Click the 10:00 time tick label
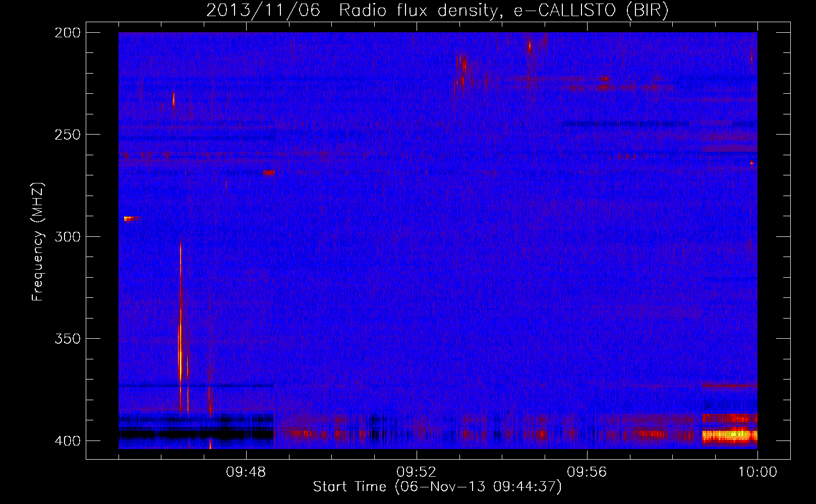 [757, 472]
